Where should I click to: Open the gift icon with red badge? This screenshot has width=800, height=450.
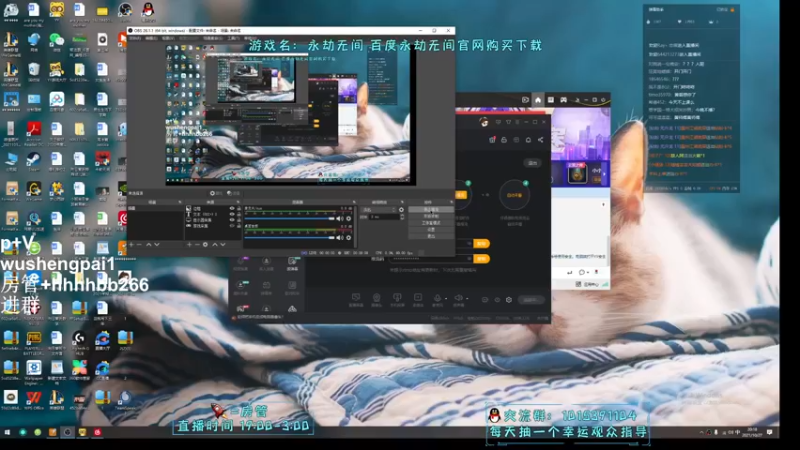pos(492,139)
